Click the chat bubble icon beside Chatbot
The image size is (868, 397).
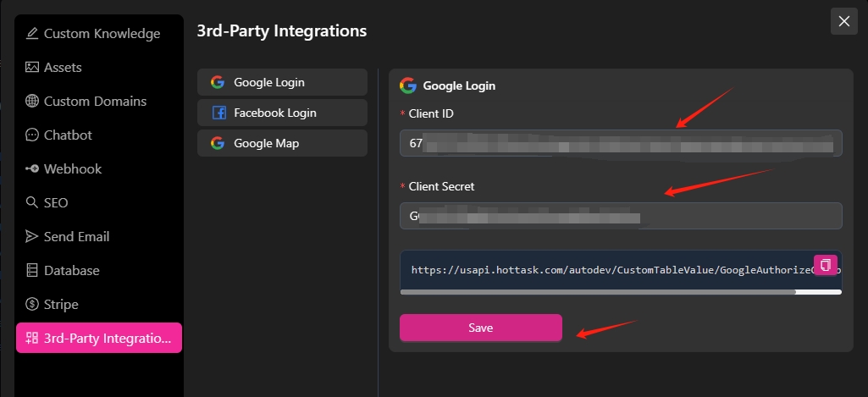coord(32,135)
